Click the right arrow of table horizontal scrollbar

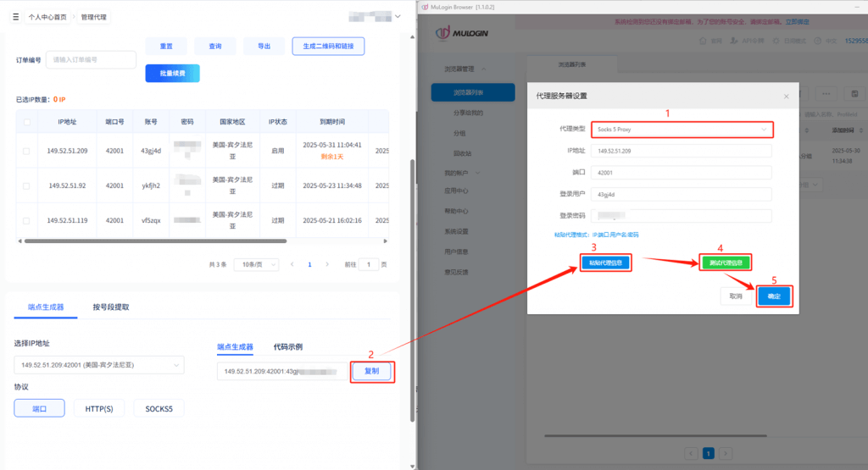pos(386,241)
